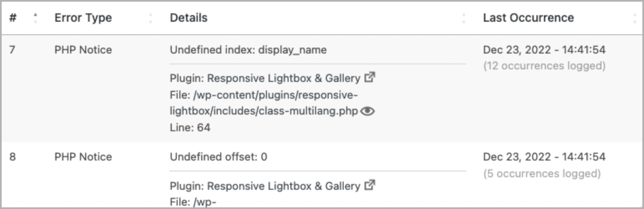This screenshot has height=209, width=644.
Task: Click 'PHP Notice' in error row 7
Action: (x=83, y=50)
